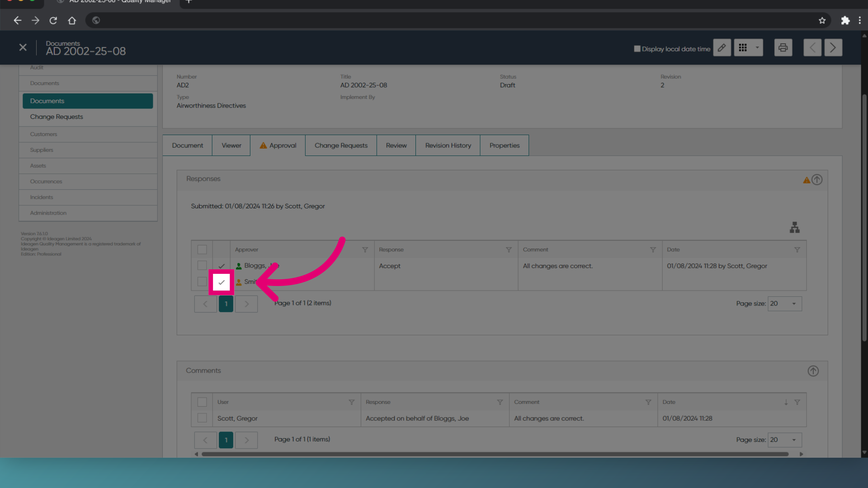Expand the Incidents sidebar section

click(88, 197)
